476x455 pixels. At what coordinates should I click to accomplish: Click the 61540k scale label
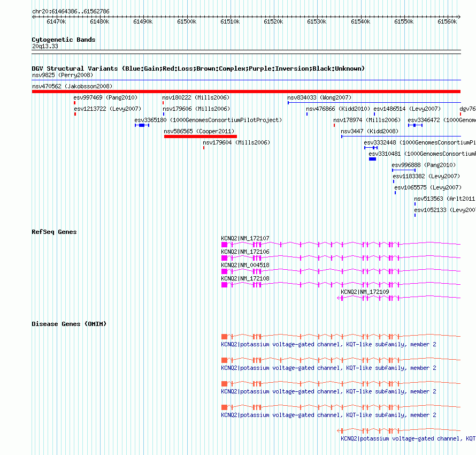(x=360, y=21)
